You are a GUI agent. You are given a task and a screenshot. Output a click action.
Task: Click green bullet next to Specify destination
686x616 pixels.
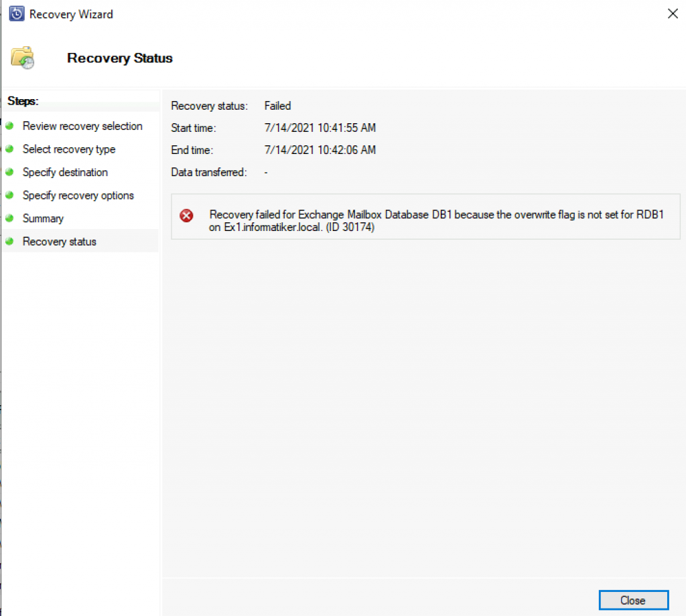click(x=9, y=172)
